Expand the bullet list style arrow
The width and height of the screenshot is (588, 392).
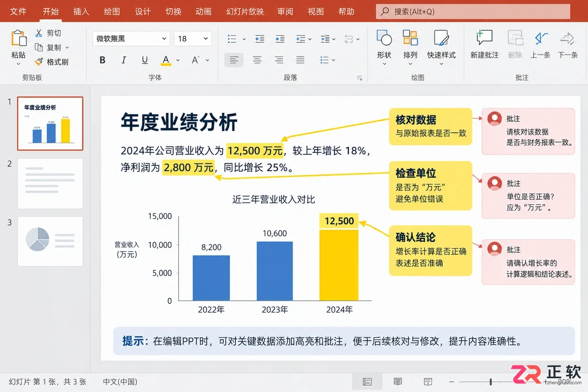244,39
